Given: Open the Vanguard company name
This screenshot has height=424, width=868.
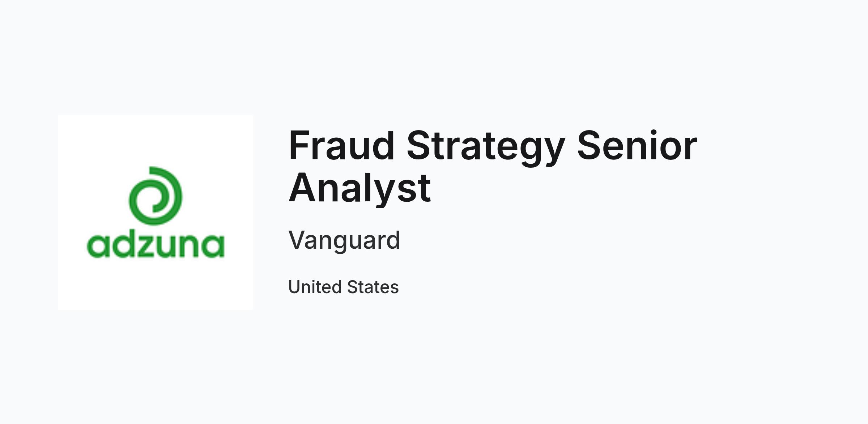Looking at the screenshot, I should tap(344, 241).
